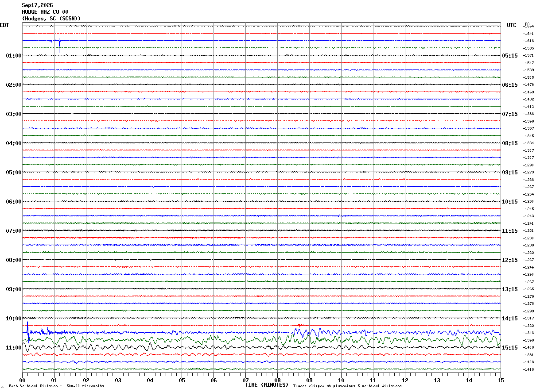Click the Traces clipped at plus/minus note
Image resolution: width=536 pixels, height=392 pixels.
tap(347, 386)
